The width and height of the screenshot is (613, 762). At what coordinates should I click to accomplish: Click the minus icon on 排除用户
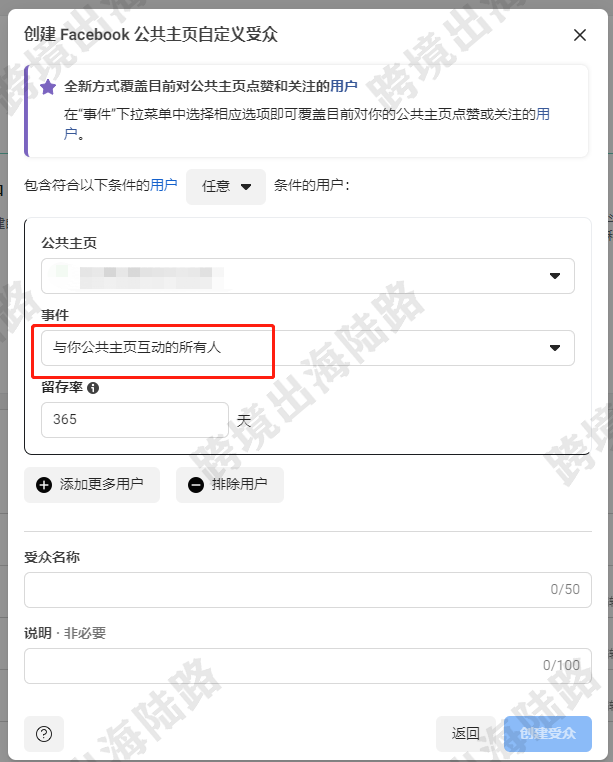point(195,485)
